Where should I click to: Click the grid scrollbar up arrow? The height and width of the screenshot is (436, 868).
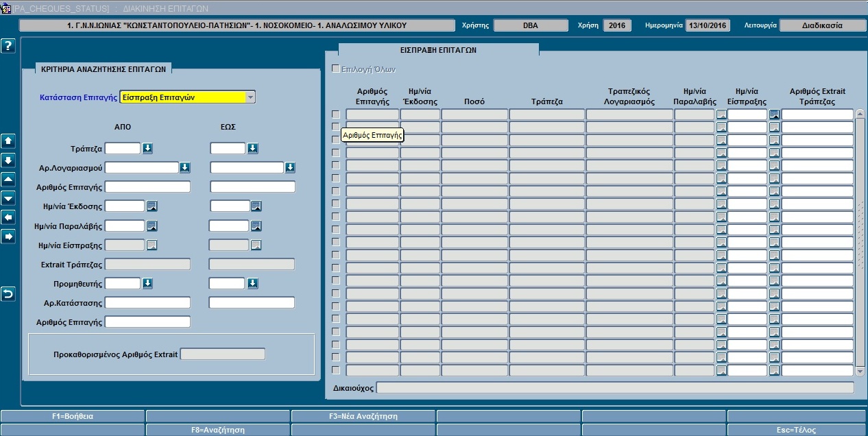point(860,114)
